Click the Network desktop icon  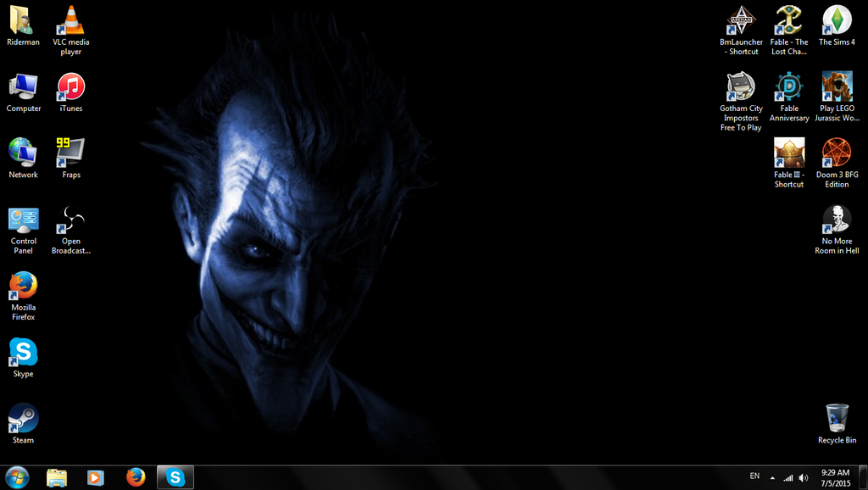pos(23,159)
